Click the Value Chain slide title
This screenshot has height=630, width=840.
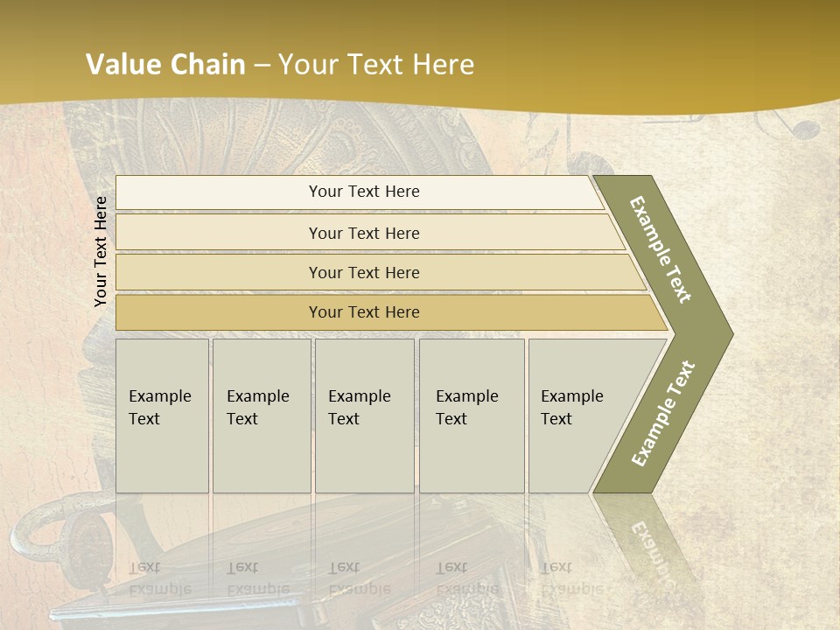[x=165, y=65]
